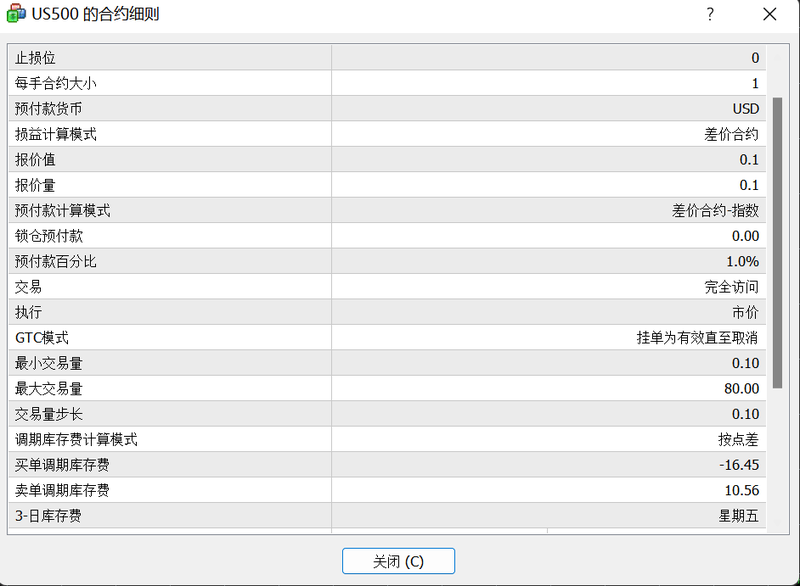Image resolution: width=800 pixels, height=586 pixels.
Task: Select the 交易 row label
Action: 28,287
